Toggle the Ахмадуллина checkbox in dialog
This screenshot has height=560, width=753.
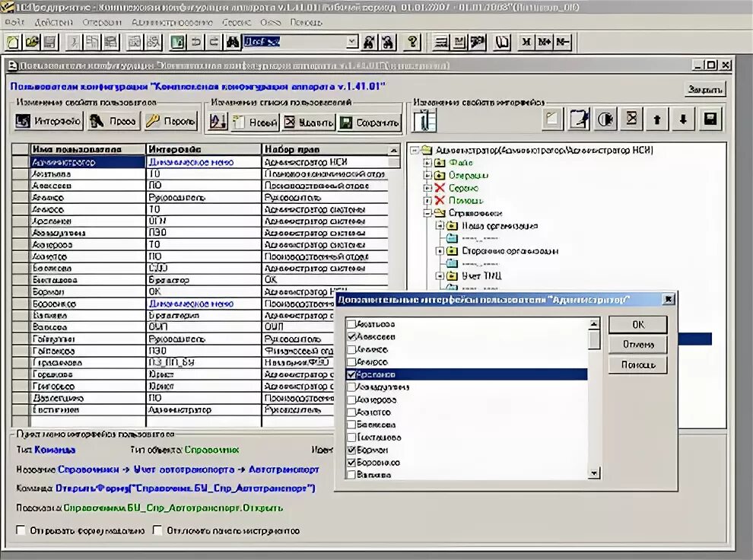[x=351, y=387]
